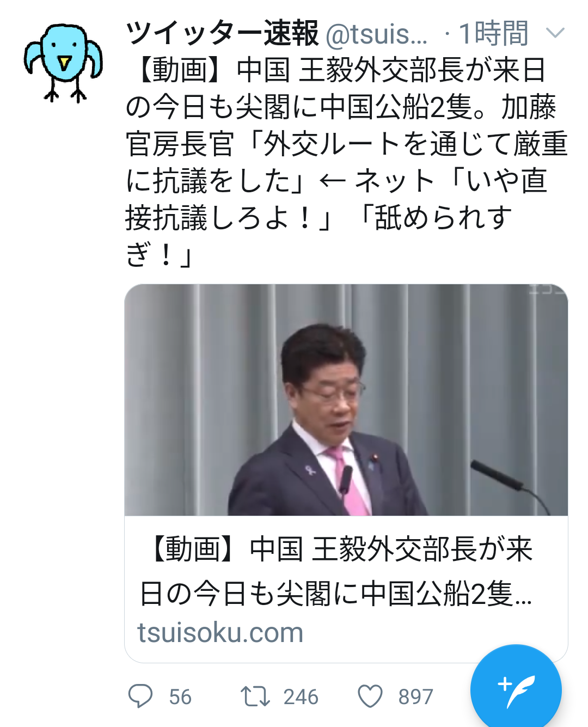
Task: Click the 1時間 timestamp
Action: point(493,34)
